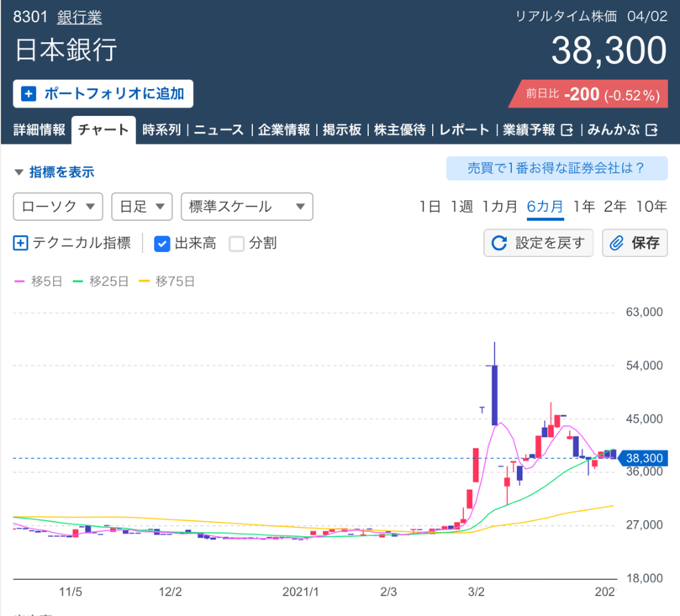Select the 1カ月 time range
The width and height of the screenshot is (680, 616).
pos(500,207)
